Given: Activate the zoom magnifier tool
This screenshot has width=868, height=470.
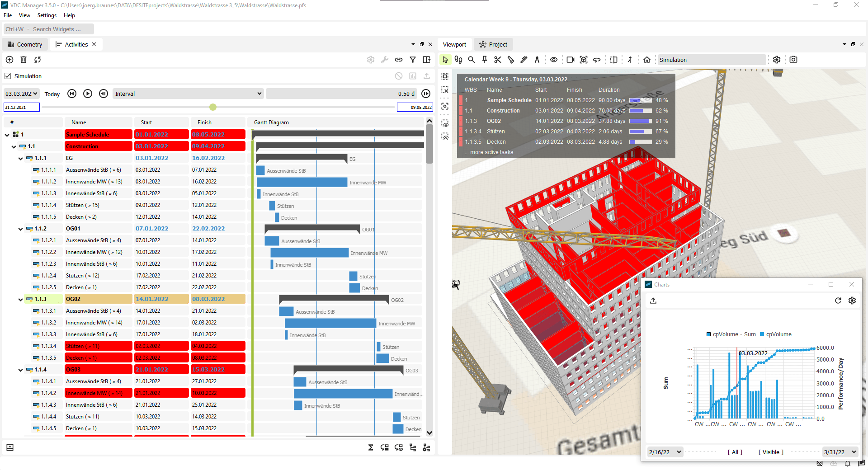Looking at the screenshot, I should click(472, 59).
